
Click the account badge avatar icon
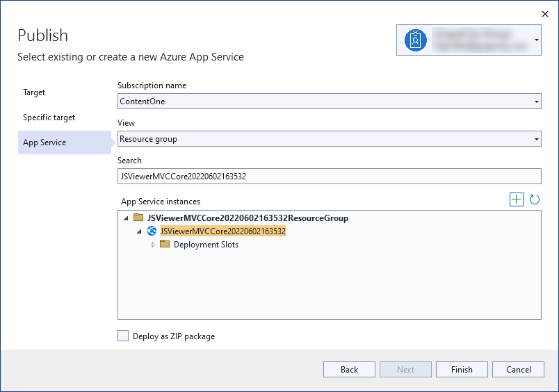point(415,40)
